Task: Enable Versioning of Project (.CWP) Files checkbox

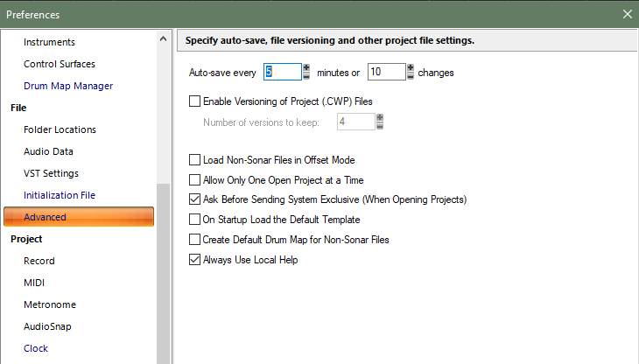Action: 195,101
